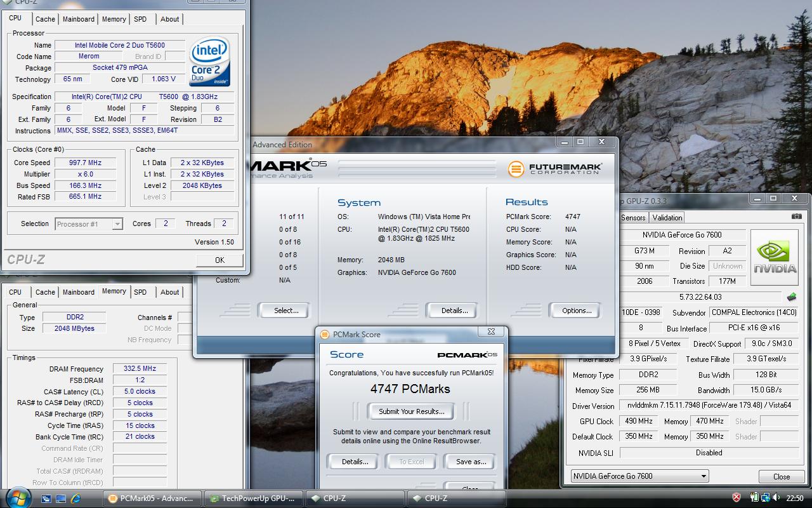Click Rated FSB value 665.1 MHz
The width and height of the screenshot is (812, 508).
[x=86, y=197]
